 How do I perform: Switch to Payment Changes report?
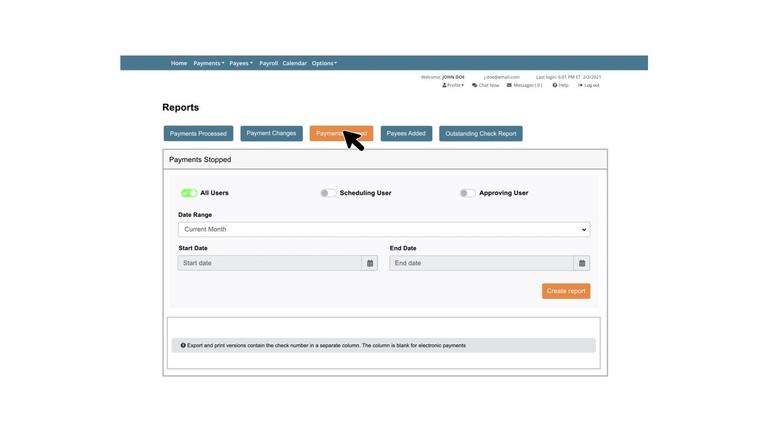click(271, 133)
